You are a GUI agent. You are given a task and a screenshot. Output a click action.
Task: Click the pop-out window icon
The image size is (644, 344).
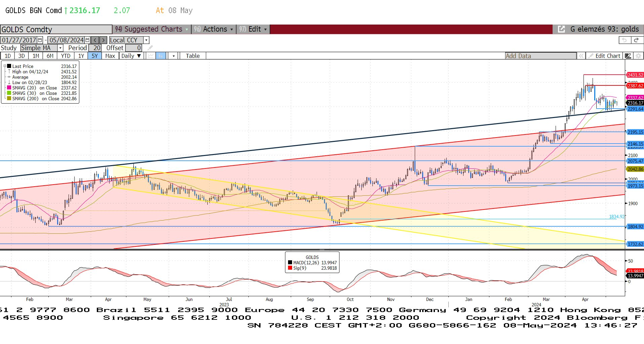[x=561, y=29]
